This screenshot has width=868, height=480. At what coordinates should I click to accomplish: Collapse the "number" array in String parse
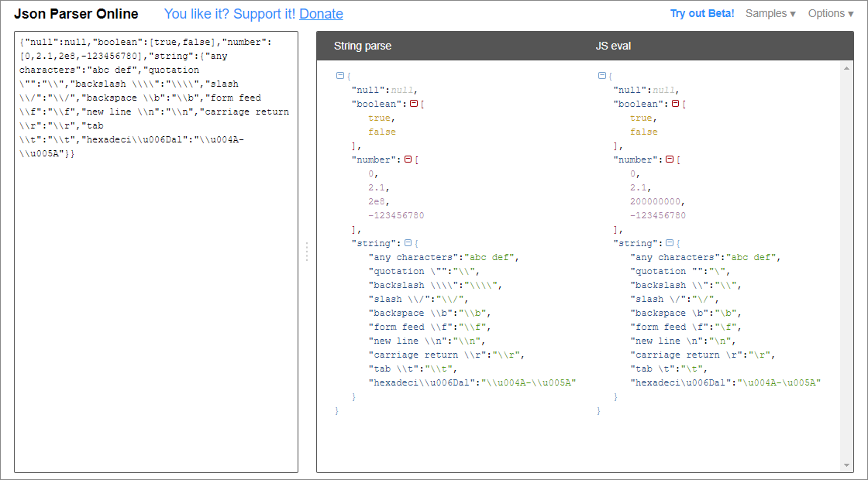click(408, 159)
